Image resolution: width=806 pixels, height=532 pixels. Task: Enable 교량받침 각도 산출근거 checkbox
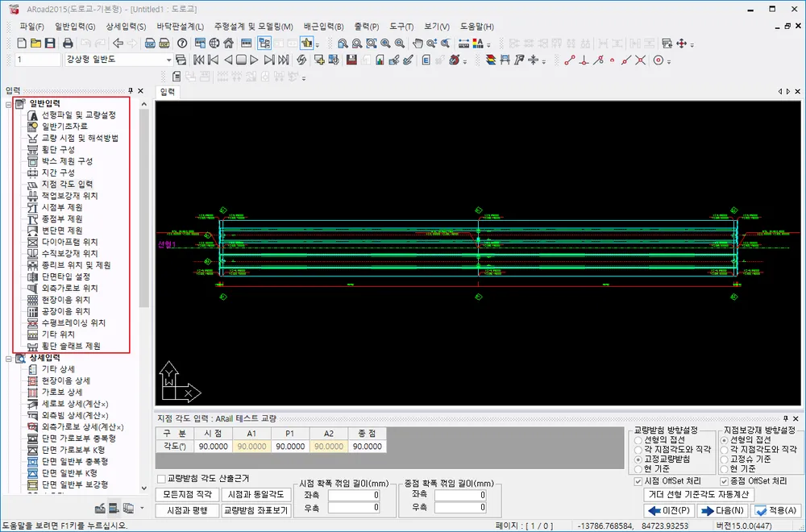pyautogui.click(x=161, y=479)
